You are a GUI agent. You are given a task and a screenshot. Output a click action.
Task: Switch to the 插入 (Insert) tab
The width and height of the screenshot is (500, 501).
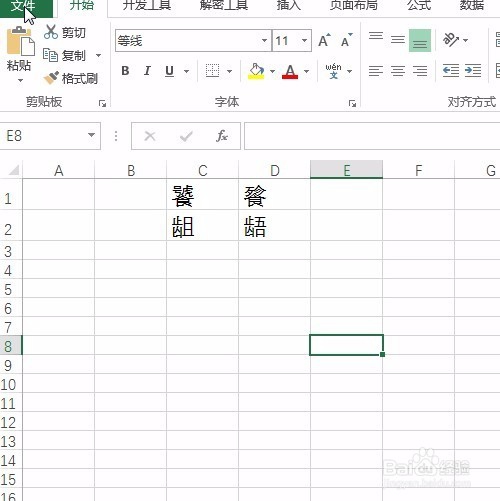(289, 5)
